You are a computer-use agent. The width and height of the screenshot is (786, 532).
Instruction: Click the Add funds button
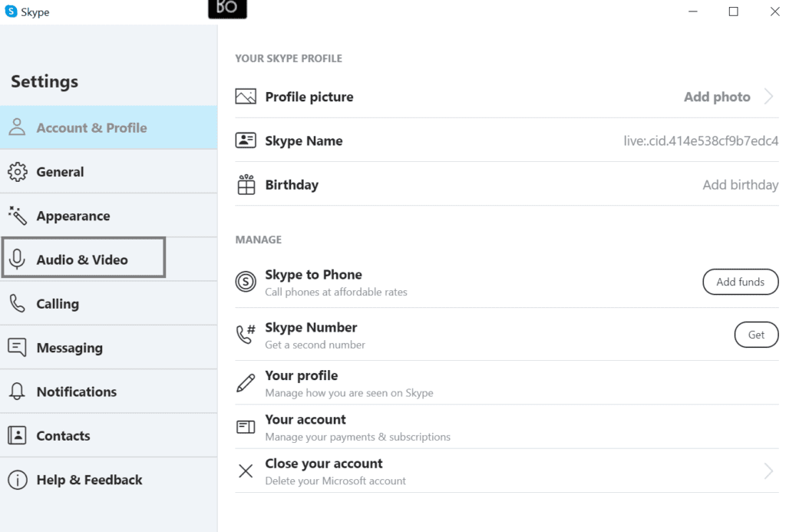pyautogui.click(x=740, y=282)
